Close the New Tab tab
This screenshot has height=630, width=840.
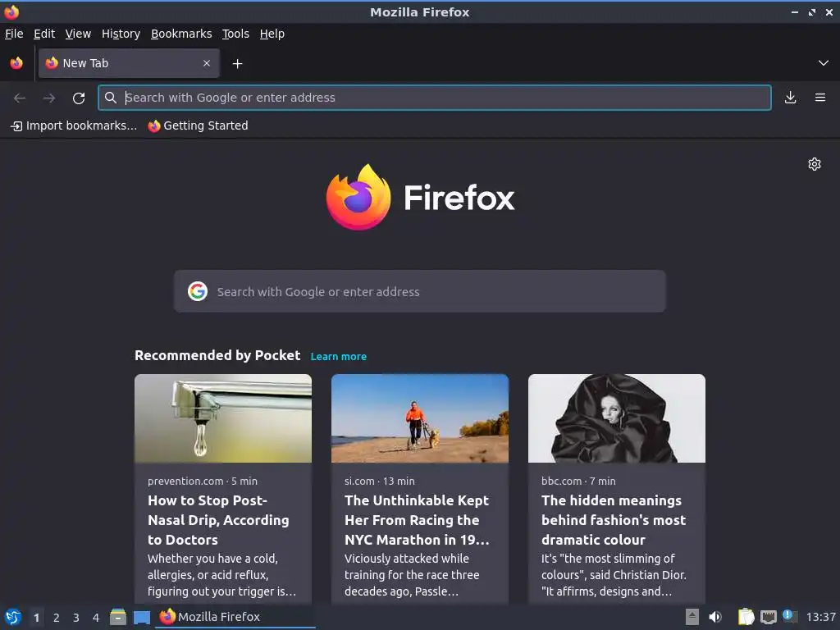coord(207,63)
